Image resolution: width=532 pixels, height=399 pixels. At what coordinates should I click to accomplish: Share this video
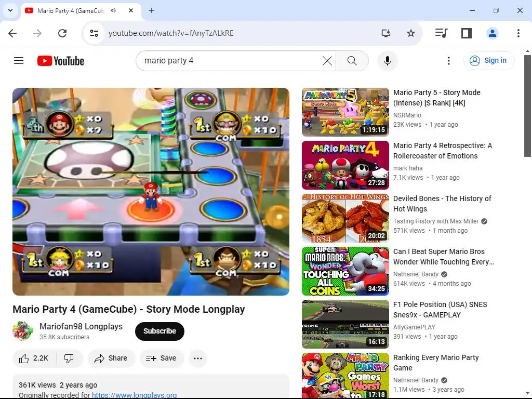(x=111, y=358)
